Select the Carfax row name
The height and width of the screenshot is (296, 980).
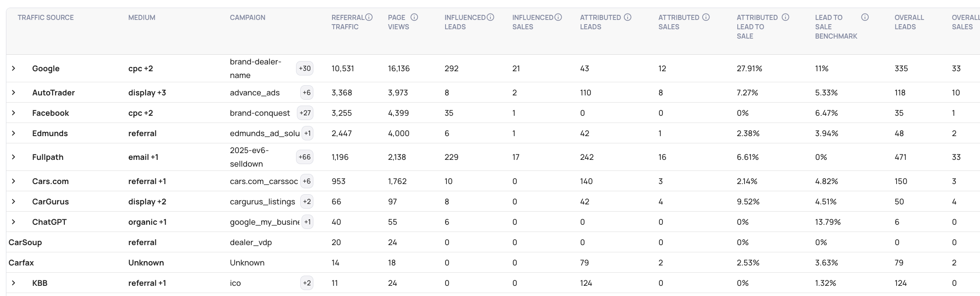[x=21, y=262]
